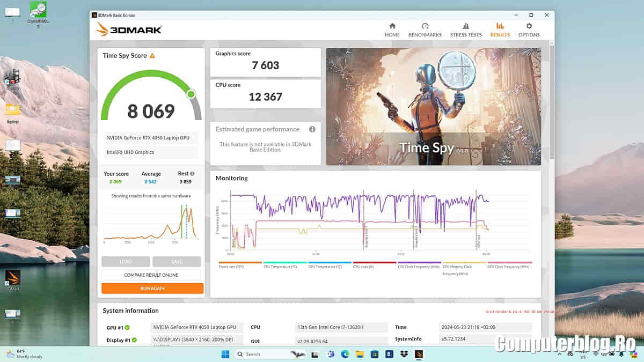Click the warning icon beside Time Spy Score
This screenshot has width=644, height=362.
coord(152,56)
